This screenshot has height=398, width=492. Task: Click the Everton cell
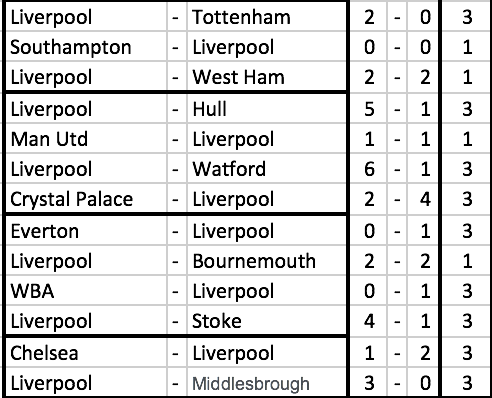point(86,231)
